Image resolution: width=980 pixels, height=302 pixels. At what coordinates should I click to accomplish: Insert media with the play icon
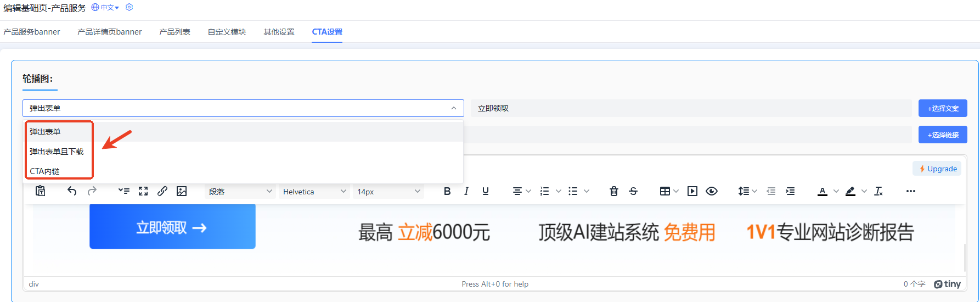click(x=692, y=191)
